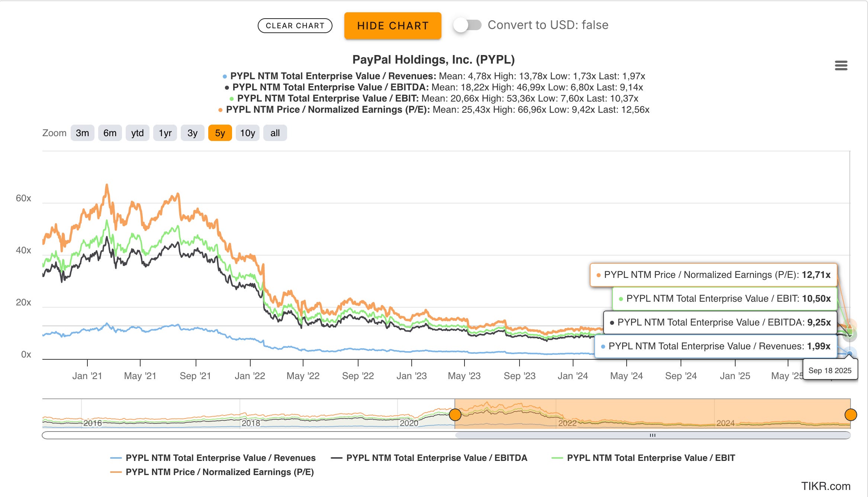This screenshot has width=868, height=497.
Task: Select the 3m zoom range
Action: 83,133
